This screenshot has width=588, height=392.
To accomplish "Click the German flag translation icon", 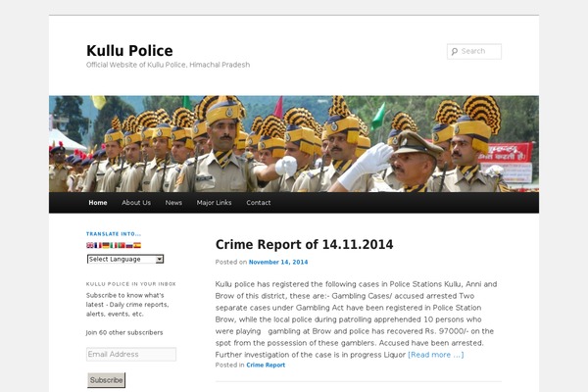I will (x=106, y=245).
